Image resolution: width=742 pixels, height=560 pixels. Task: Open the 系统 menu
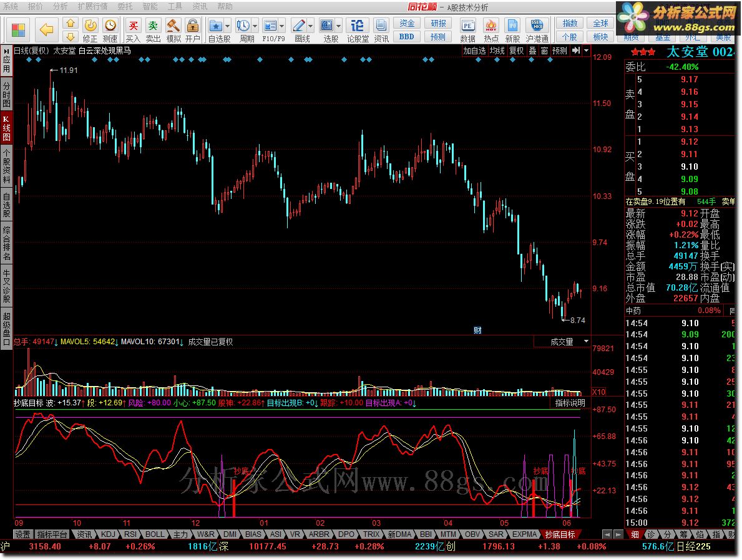point(10,6)
